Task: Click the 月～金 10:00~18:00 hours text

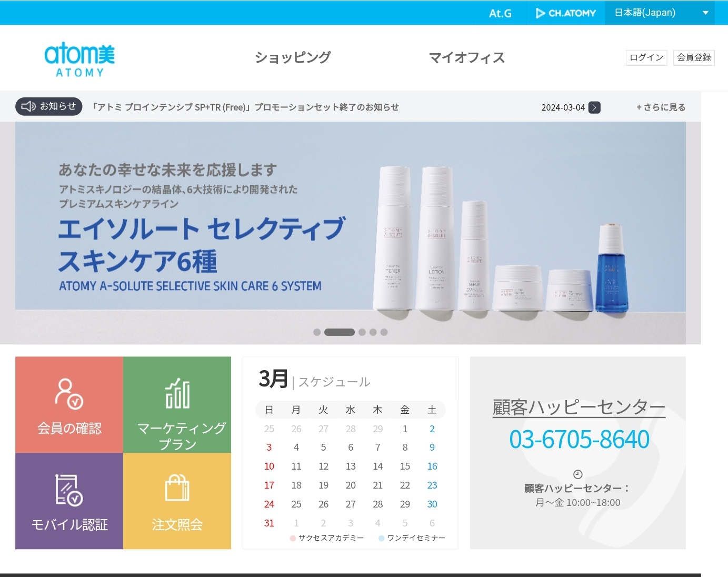Action: 578,503
